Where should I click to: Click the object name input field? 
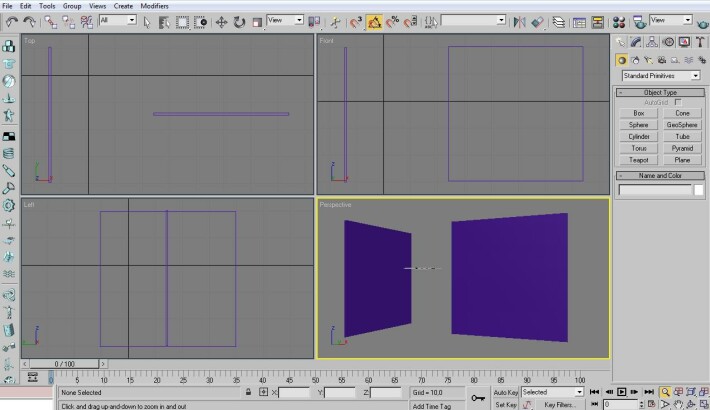(x=655, y=190)
